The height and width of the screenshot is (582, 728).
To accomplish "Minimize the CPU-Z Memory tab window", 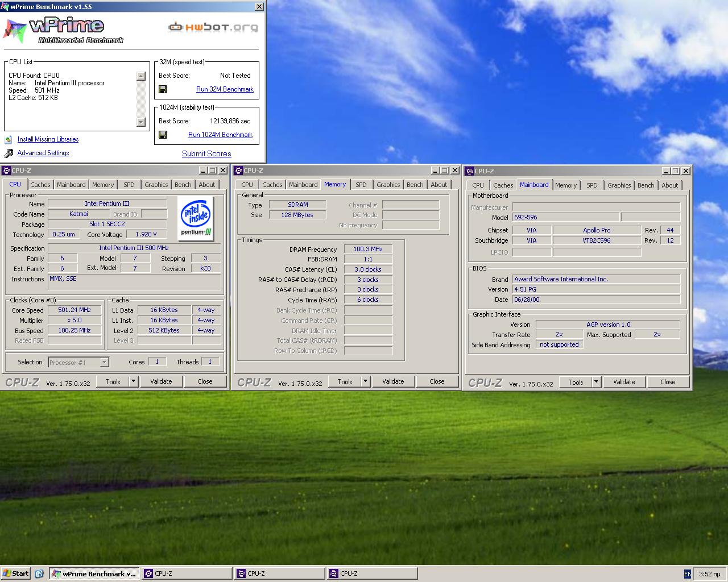I will click(435, 171).
